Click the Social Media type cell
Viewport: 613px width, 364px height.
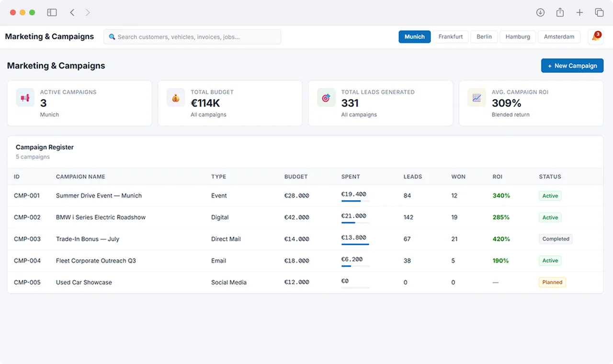coord(229,282)
